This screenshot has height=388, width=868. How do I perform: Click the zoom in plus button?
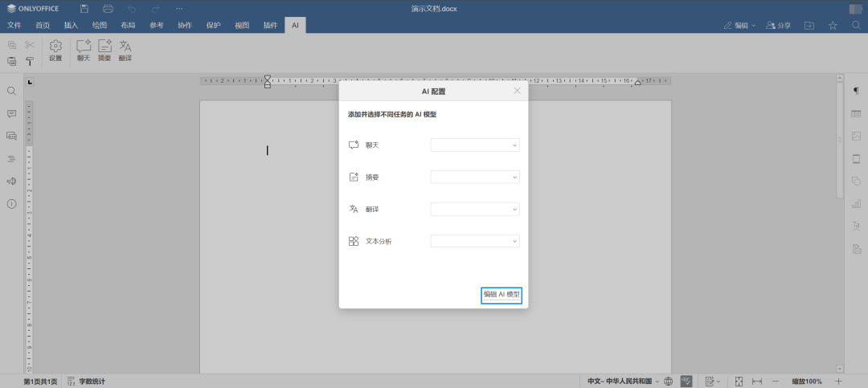(838, 382)
